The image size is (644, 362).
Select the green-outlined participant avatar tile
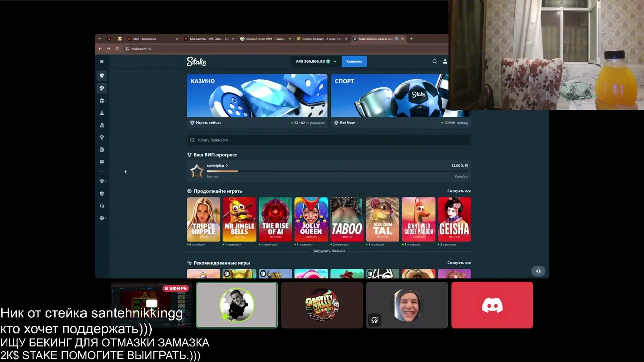(x=236, y=305)
